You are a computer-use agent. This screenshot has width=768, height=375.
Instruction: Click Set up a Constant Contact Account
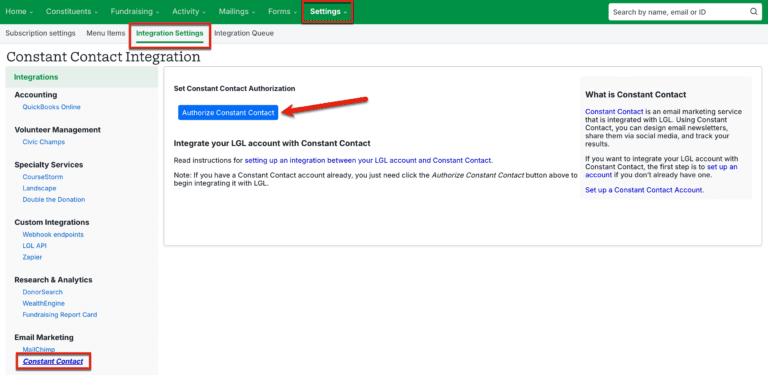[645, 190]
